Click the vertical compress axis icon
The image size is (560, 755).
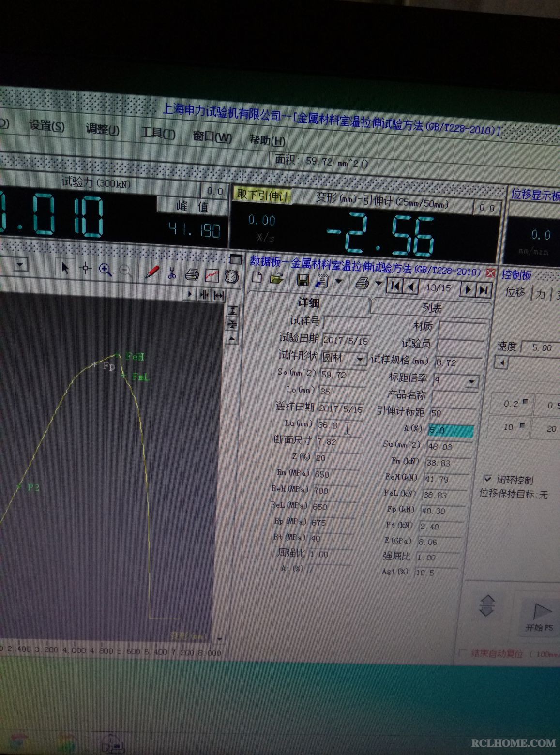coord(233,324)
